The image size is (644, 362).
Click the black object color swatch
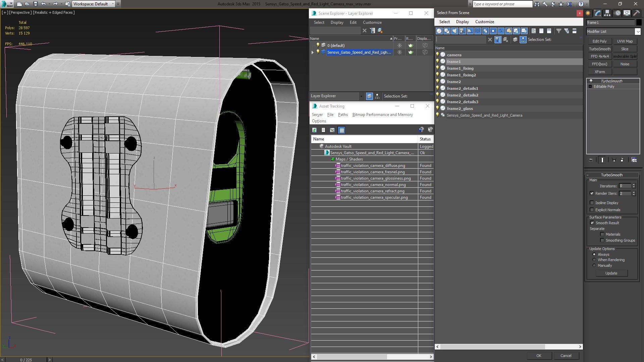(639, 22)
